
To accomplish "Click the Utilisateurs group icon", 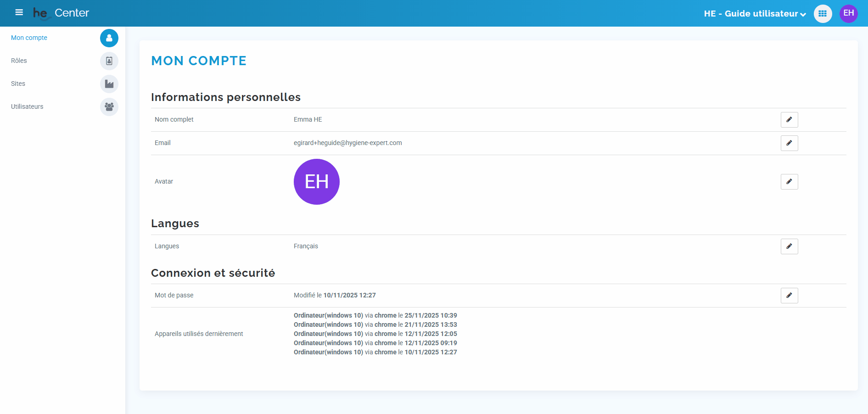I will tap(109, 107).
